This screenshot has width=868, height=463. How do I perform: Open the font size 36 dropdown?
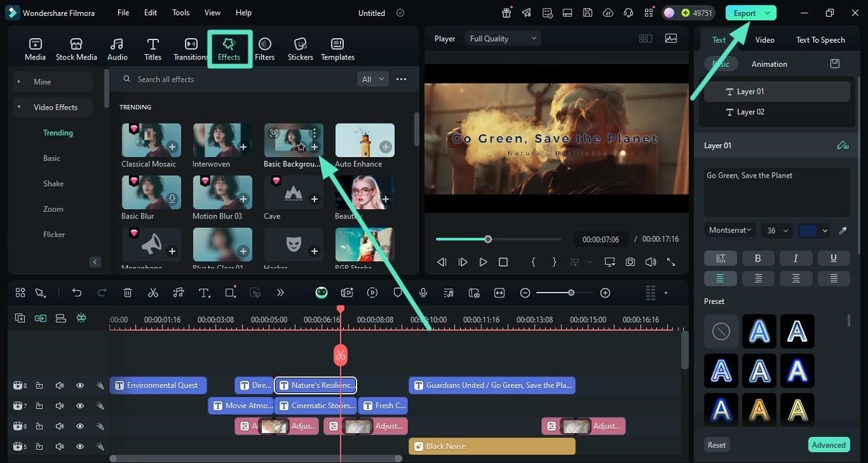tap(777, 230)
